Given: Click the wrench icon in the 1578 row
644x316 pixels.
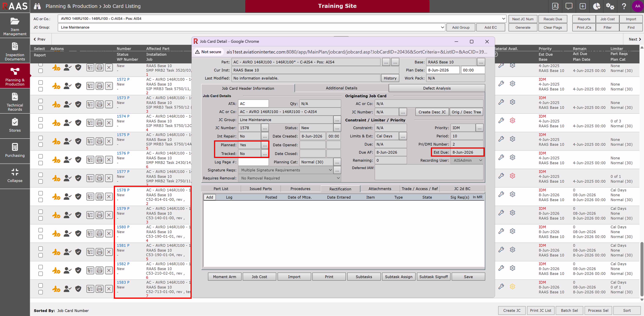Looking at the screenshot, I should [x=501, y=194].
